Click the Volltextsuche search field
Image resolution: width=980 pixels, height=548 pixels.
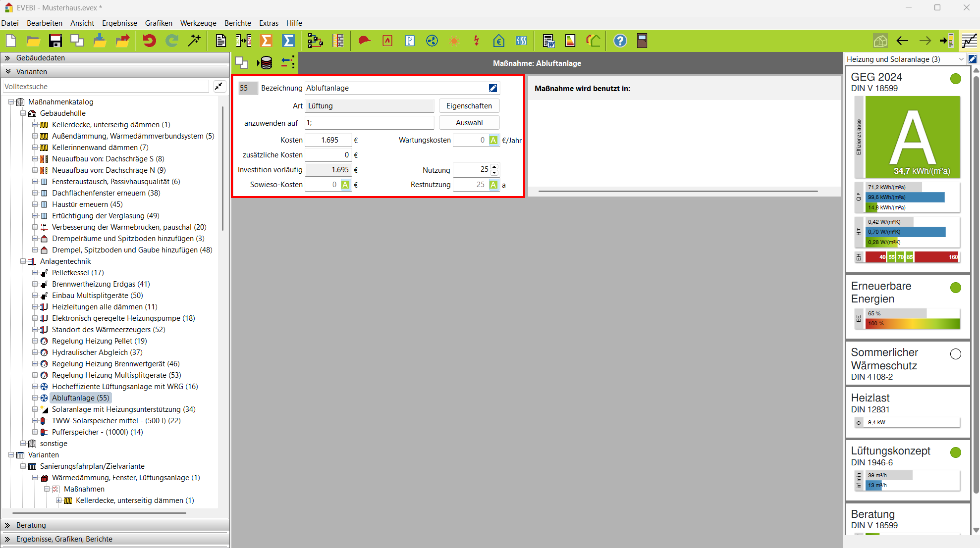click(105, 87)
